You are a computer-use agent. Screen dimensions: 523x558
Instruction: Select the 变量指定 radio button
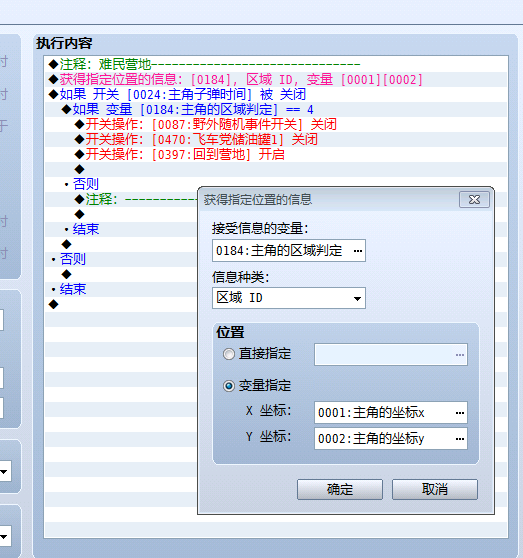[229, 386]
